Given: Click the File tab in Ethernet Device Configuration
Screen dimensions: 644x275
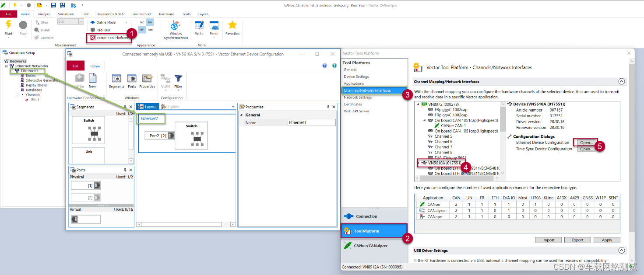Looking at the screenshot, I should [x=75, y=66].
